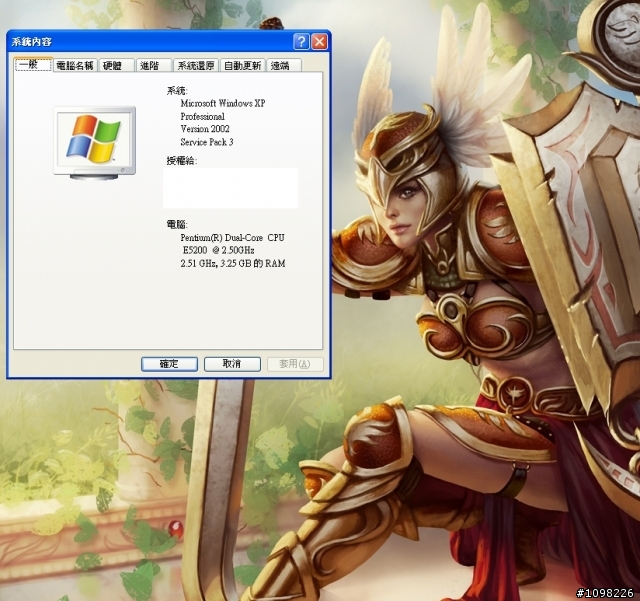Click the 電腦: heading label

pyautogui.click(x=177, y=224)
